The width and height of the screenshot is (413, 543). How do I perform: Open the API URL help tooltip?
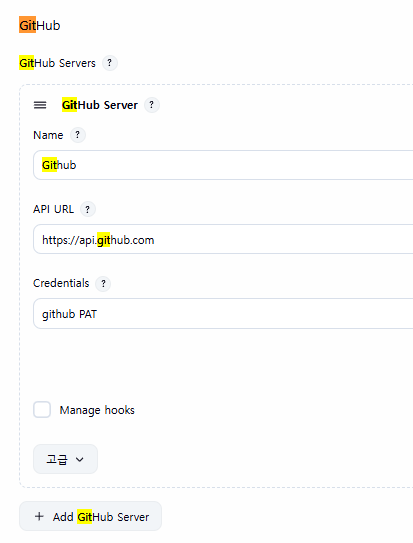coord(88,209)
